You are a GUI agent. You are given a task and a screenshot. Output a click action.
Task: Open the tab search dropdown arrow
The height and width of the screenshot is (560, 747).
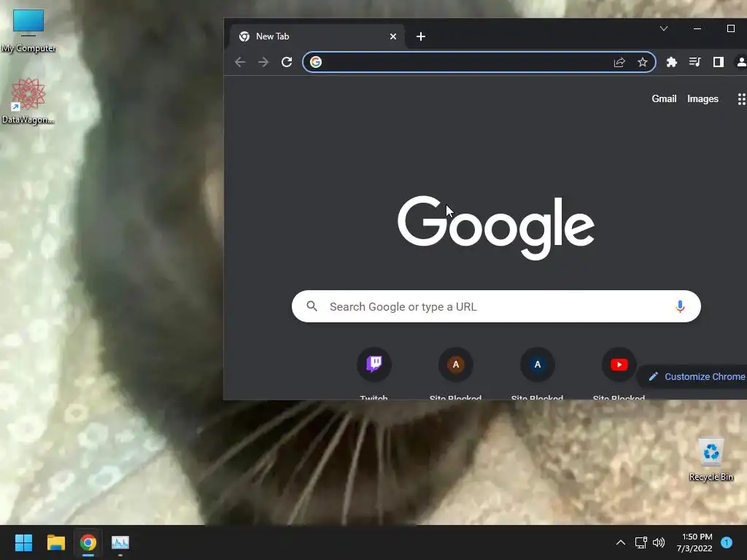664,28
